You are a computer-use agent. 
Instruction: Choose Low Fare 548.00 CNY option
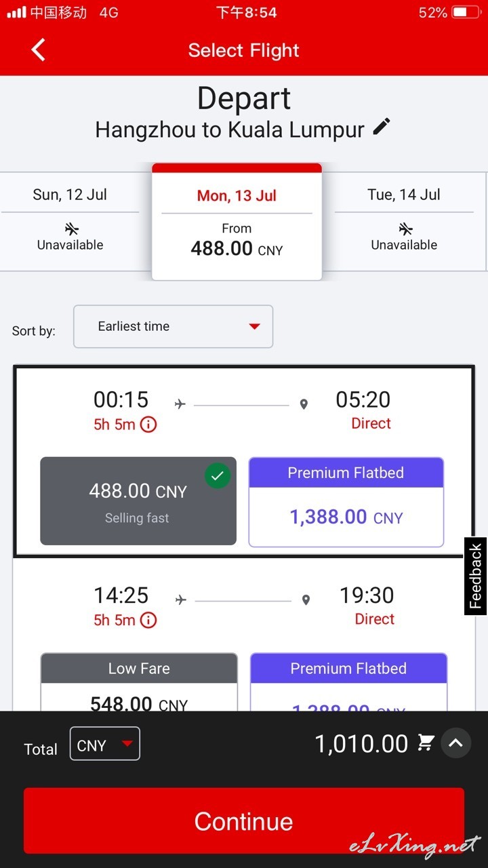139,682
